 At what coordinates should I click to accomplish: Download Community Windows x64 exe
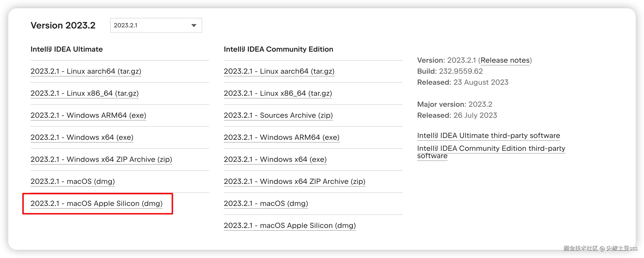(275, 159)
